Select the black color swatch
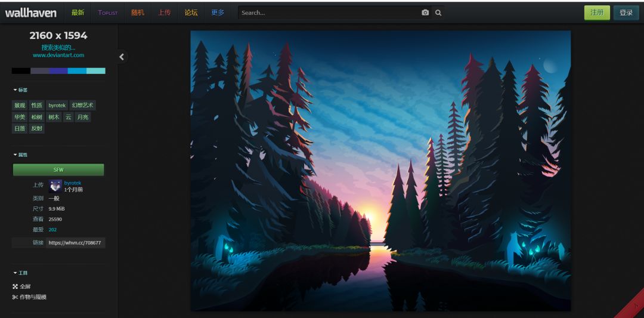Image resolution: width=644 pixels, height=318 pixels. tap(21, 70)
